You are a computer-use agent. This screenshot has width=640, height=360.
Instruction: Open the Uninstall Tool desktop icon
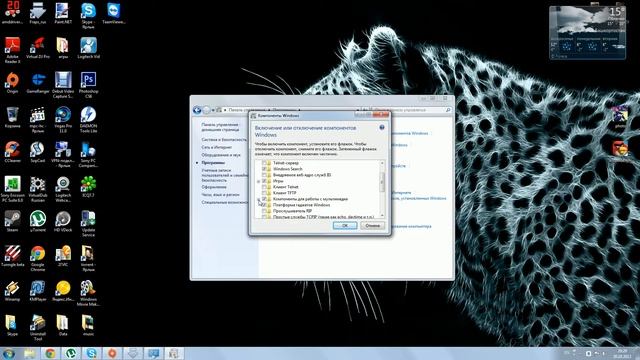pos(38,327)
